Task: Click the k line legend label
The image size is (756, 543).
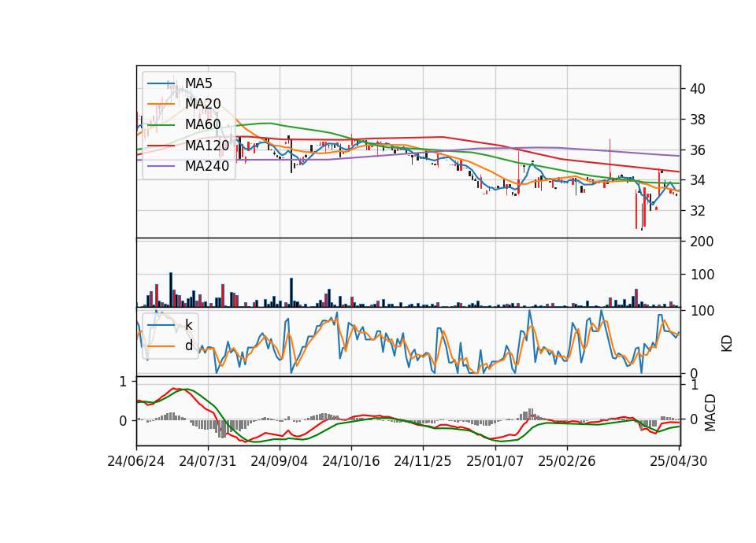Action: (x=188, y=325)
